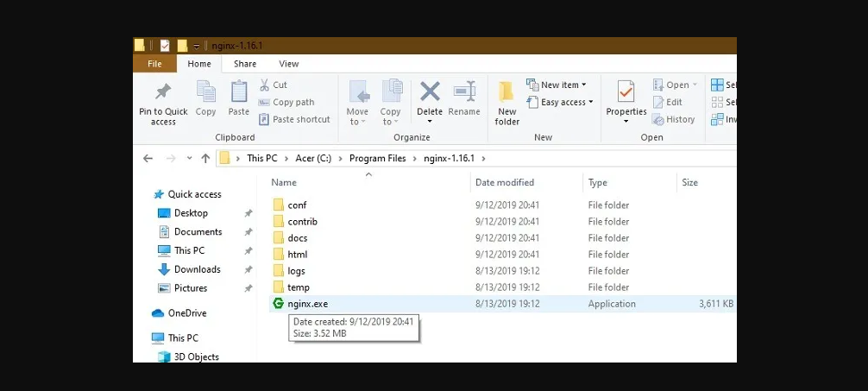Click nginx-1.16.1 breadcrumb in address bar
868x391 pixels.
pyautogui.click(x=449, y=158)
